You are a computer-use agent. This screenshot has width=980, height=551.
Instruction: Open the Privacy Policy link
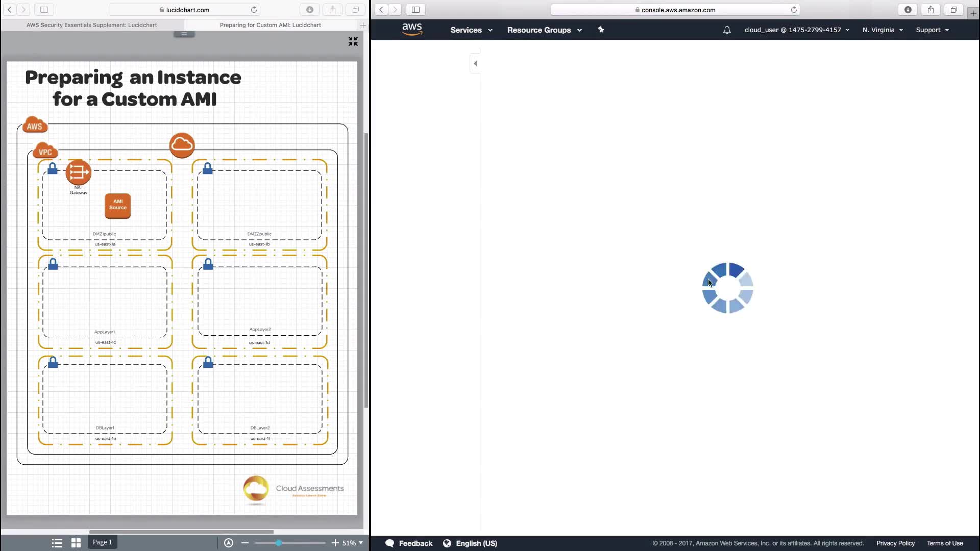click(x=895, y=543)
